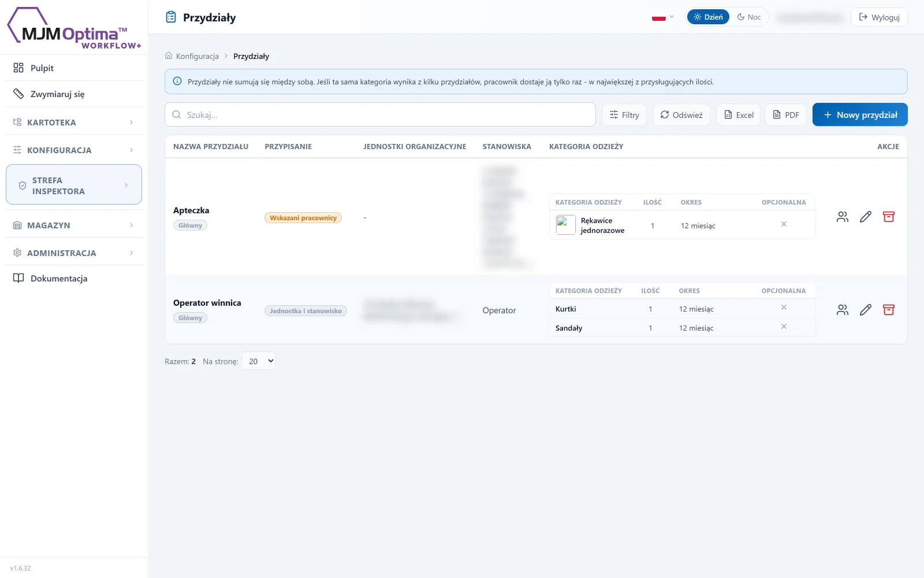
Task: Click the search magnifier icon
Action: [177, 114]
